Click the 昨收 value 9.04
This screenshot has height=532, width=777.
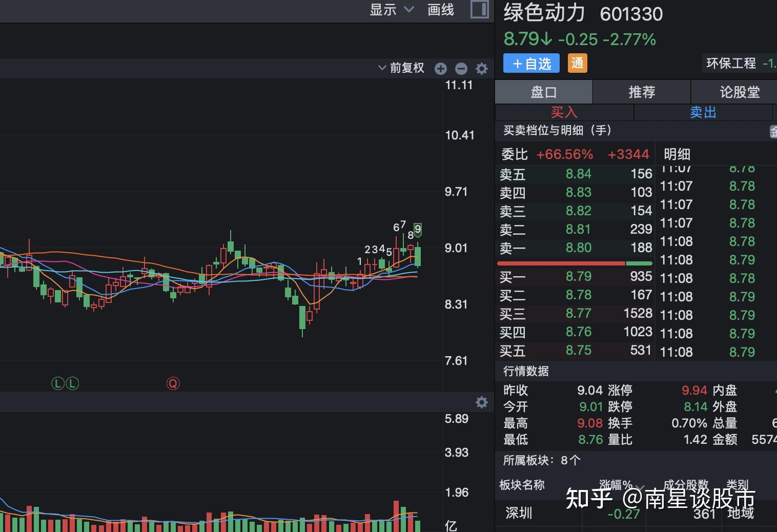point(590,391)
